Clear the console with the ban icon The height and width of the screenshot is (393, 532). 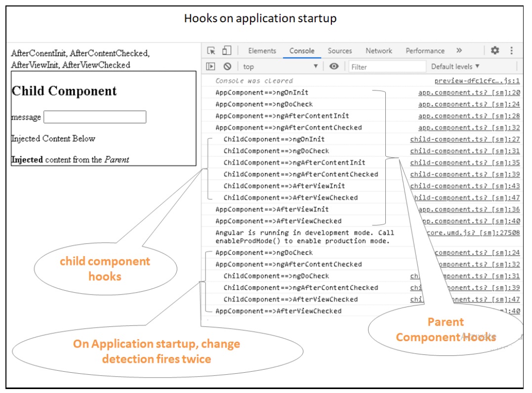[x=227, y=66]
